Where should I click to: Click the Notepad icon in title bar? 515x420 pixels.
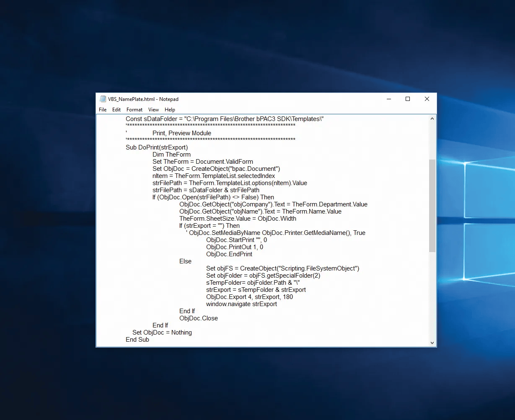(x=103, y=99)
